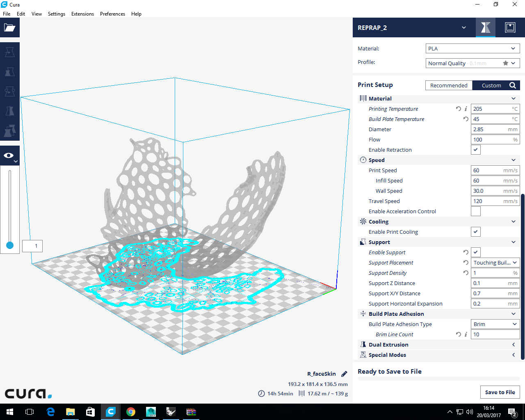The height and width of the screenshot is (420, 525).
Task: Edit model name with pencil icon
Action: point(344,374)
